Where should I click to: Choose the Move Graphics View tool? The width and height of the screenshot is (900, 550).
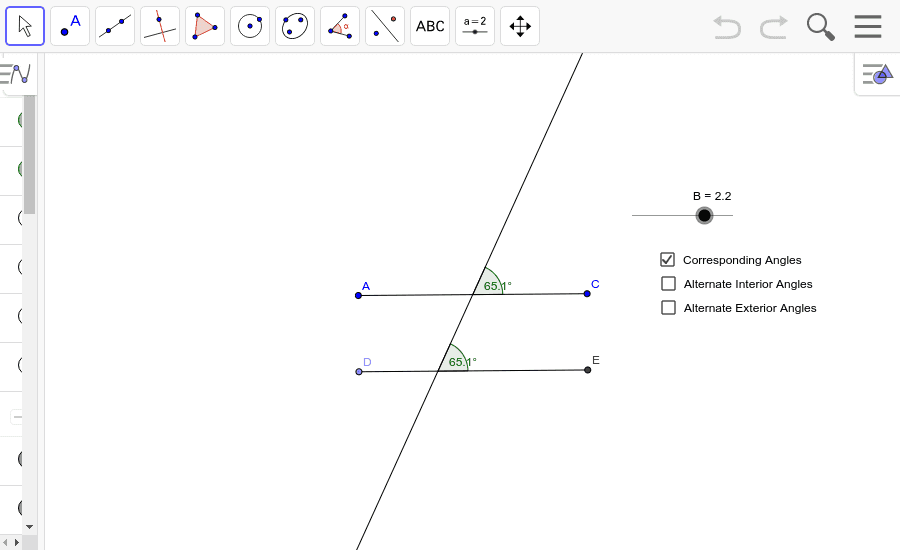pyautogui.click(x=520, y=26)
